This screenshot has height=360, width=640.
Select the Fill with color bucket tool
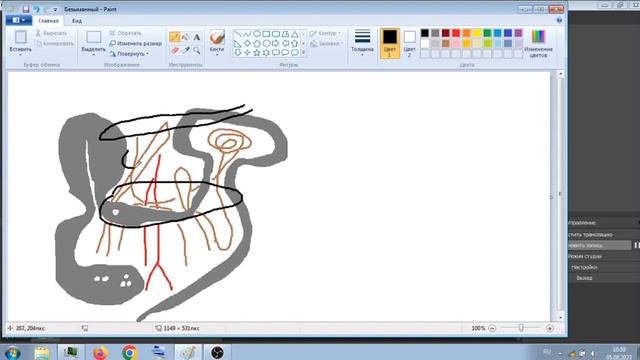[x=186, y=37]
